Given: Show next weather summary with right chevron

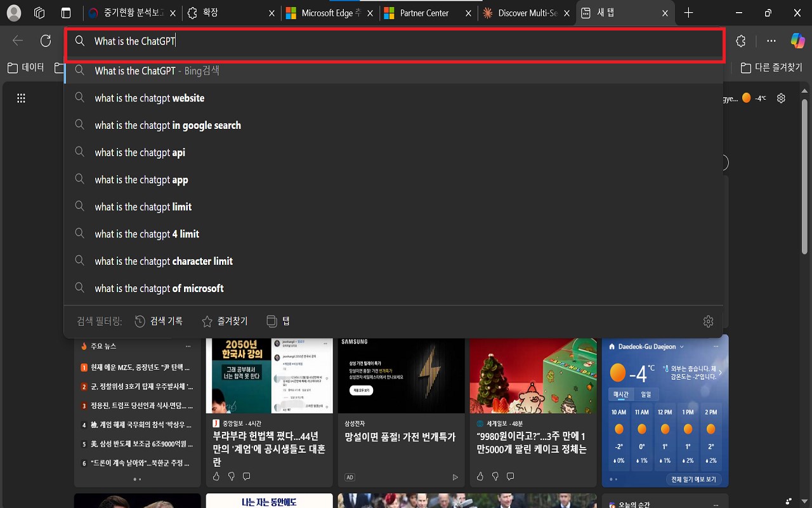Looking at the screenshot, I should (720, 373).
